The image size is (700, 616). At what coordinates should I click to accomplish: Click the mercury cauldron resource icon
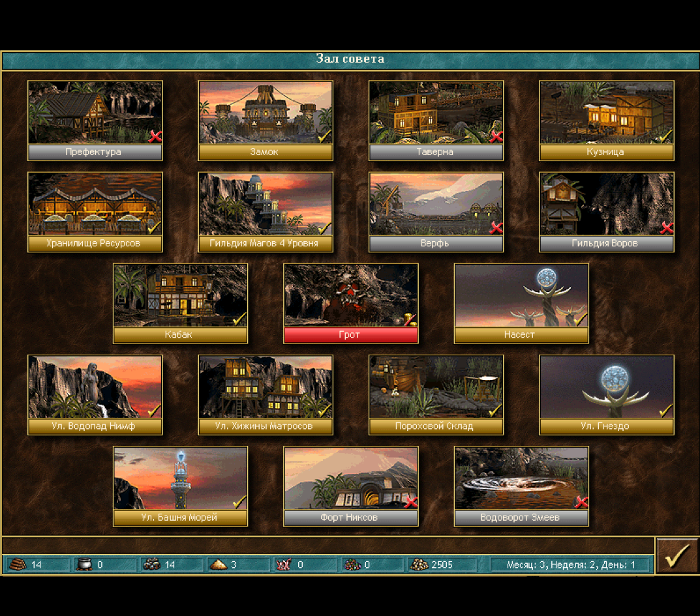coord(84,565)
